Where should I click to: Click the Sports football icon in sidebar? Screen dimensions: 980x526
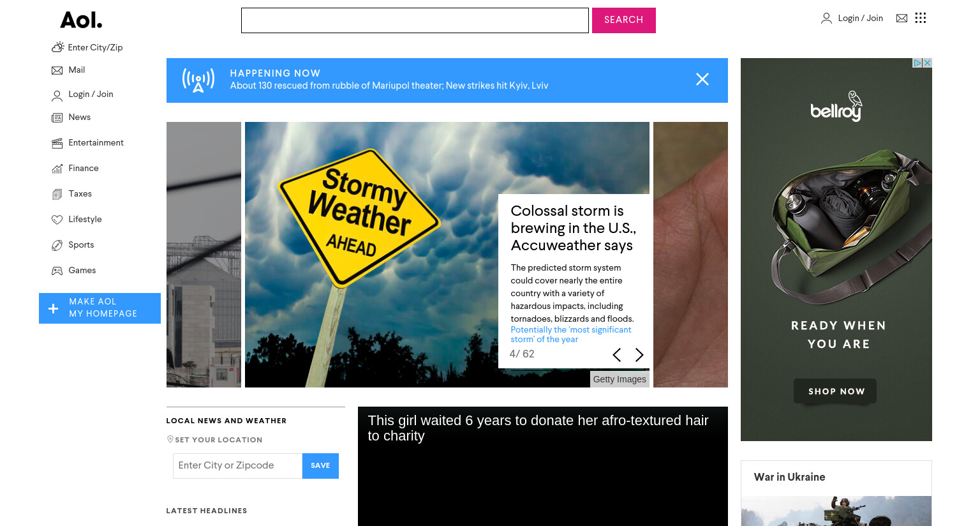tap(57, 245)
